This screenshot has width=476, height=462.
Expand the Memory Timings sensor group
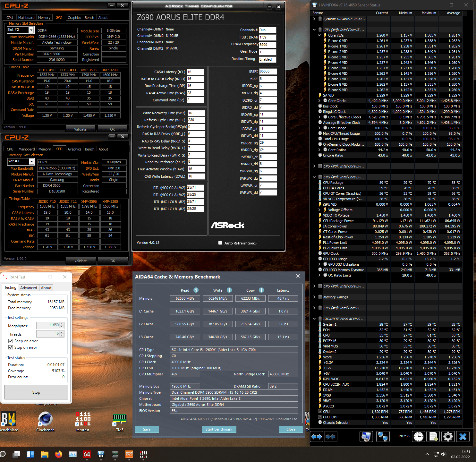point(314,297)
